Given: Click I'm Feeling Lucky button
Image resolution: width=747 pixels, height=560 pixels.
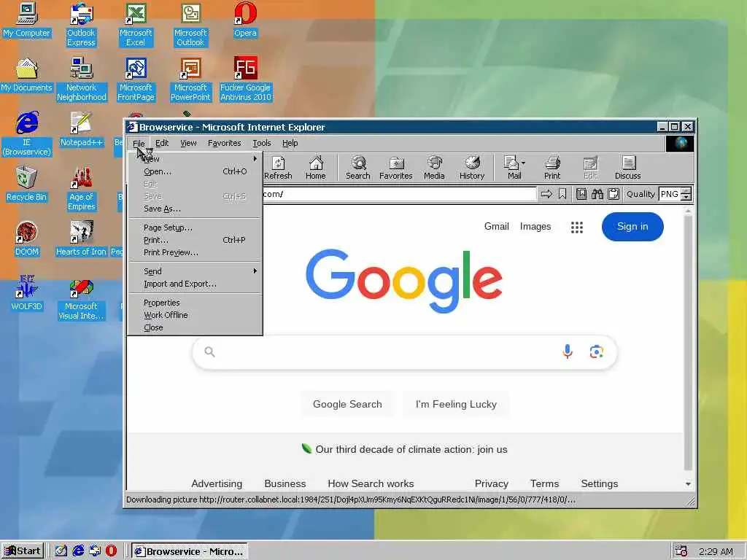Looking at the screenshot, I should pos(456,404).
